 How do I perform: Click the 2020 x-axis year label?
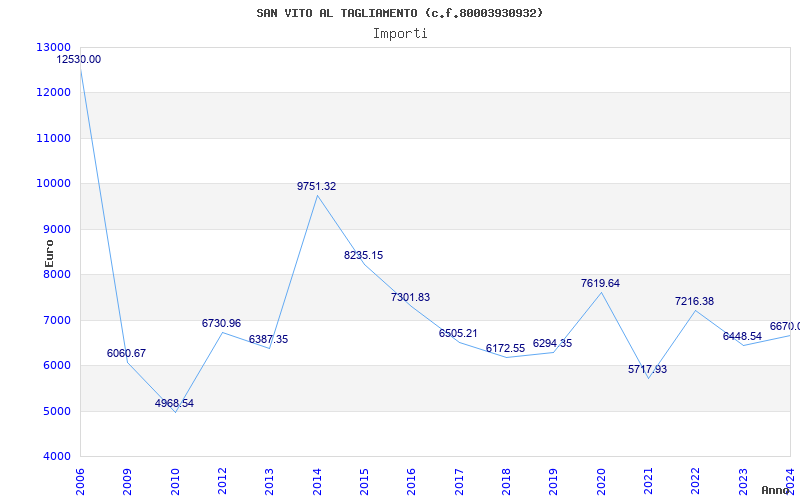[x=601, y=482]
